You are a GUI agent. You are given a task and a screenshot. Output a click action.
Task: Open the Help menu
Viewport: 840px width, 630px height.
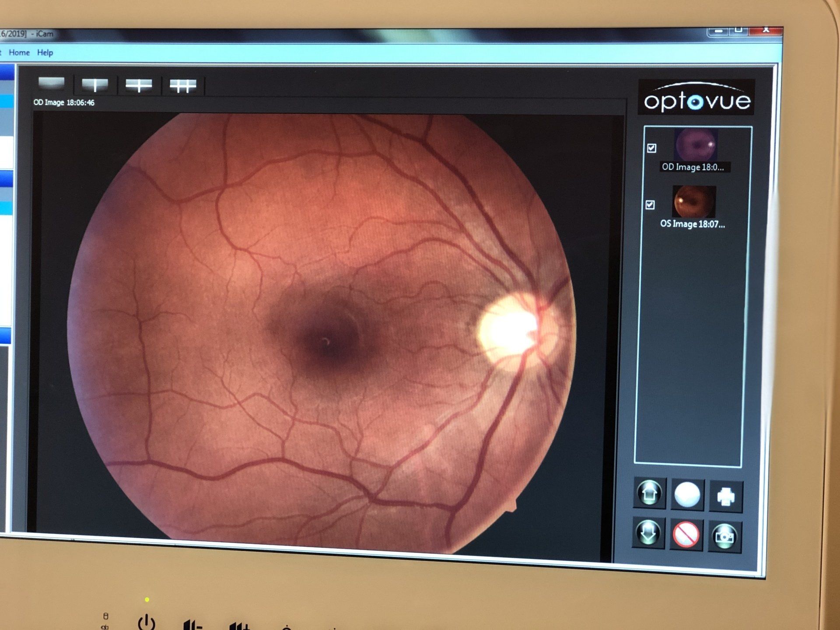(x=45, y=52)
